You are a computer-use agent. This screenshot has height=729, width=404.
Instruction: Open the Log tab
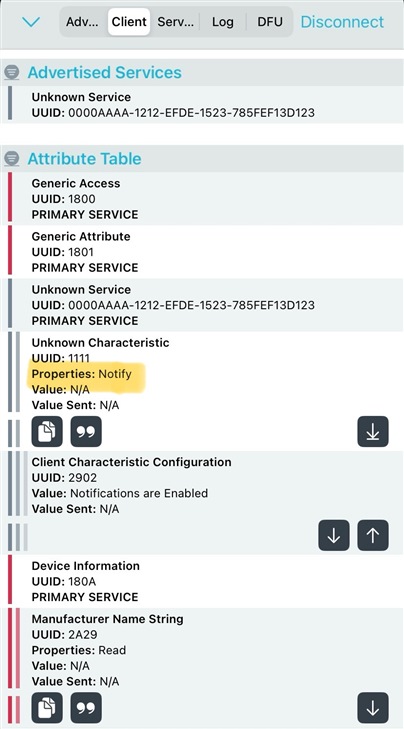tap(223, 22)
